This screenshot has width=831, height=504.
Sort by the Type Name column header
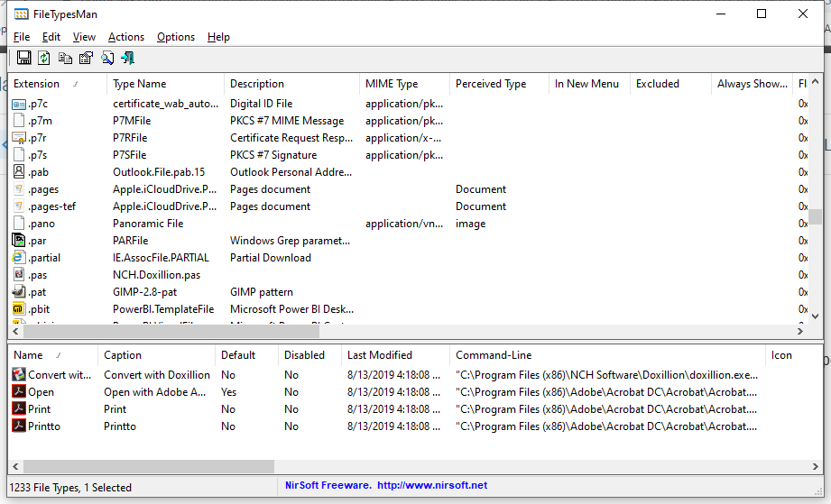(x=165, y=84)
